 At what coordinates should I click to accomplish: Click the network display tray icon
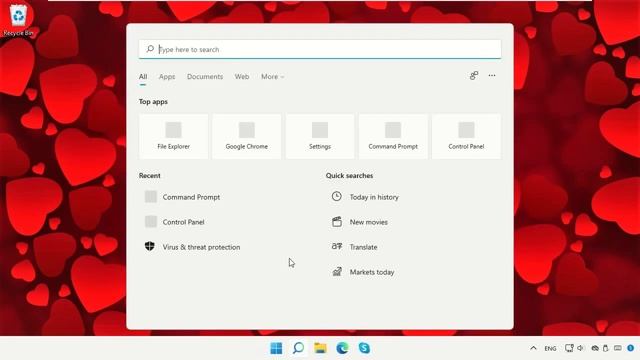(569, 348)
